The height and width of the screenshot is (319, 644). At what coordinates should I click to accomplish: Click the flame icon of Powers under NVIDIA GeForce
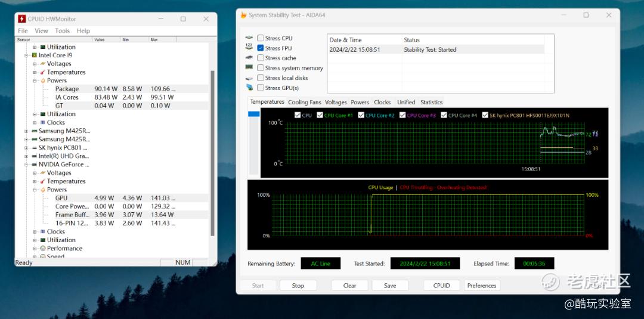point(43,190)
